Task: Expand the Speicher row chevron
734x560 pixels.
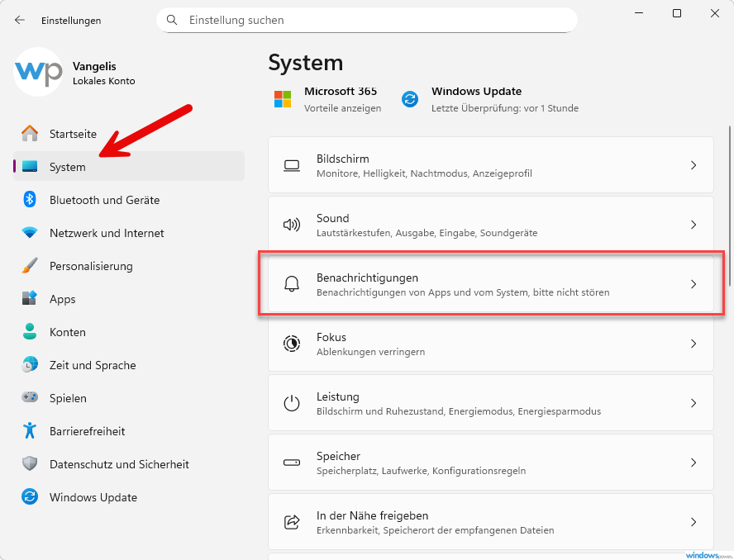Action: pyautogui.click(x=693, y=463)
